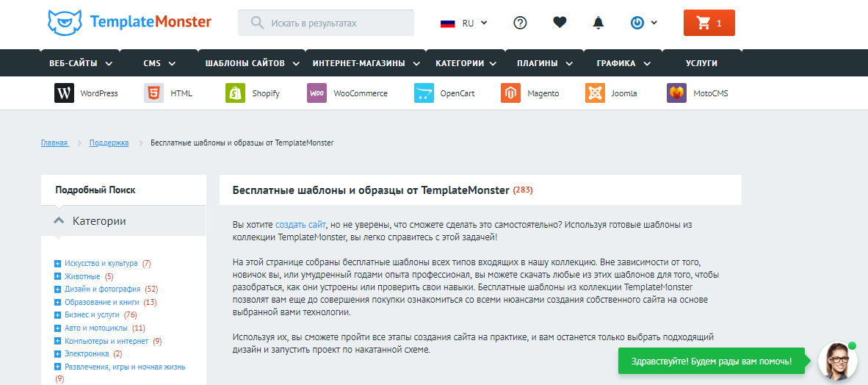Open the notifications bell icon
The width and height of the screenshot is (868, 385).
point(598,23)
